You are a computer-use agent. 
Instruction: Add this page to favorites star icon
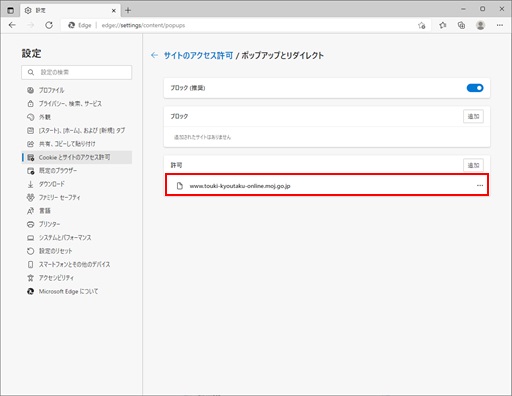pos(422,25)
